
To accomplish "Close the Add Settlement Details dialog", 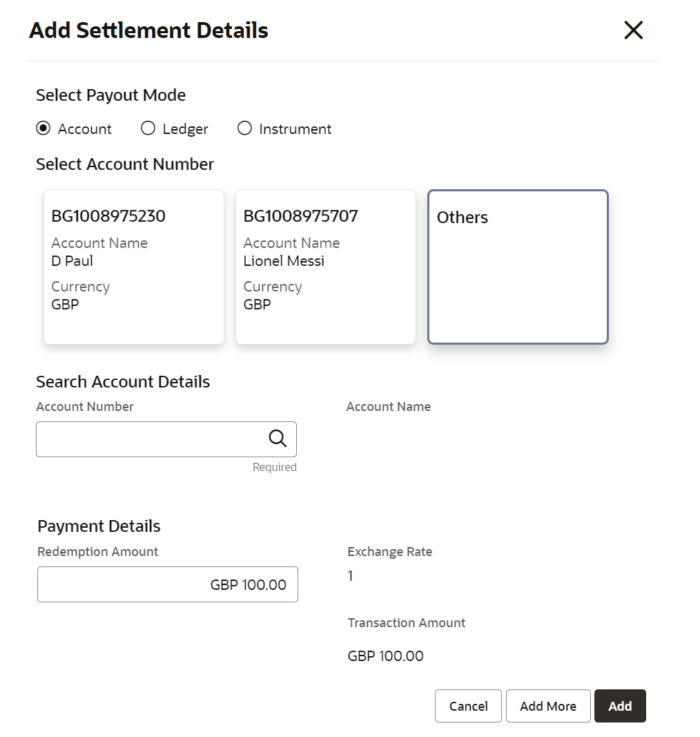I will tap(633, 30).
